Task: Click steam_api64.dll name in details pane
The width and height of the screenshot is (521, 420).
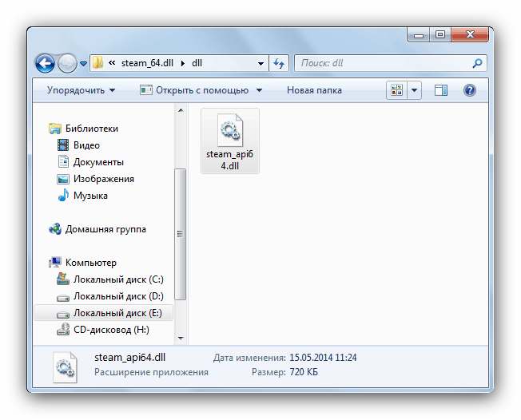Action: [x=130, y=358]
